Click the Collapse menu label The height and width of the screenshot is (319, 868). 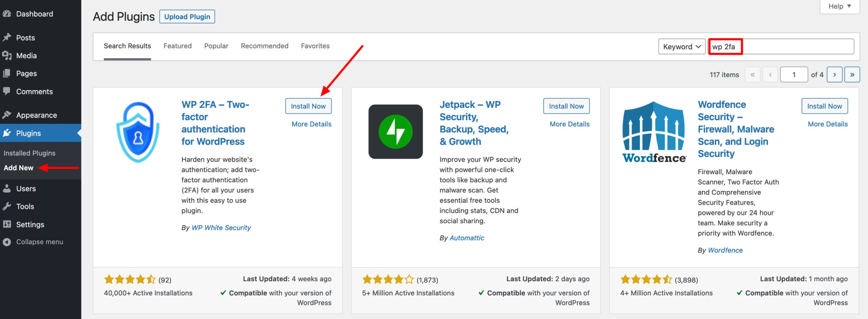coord(39,242)
